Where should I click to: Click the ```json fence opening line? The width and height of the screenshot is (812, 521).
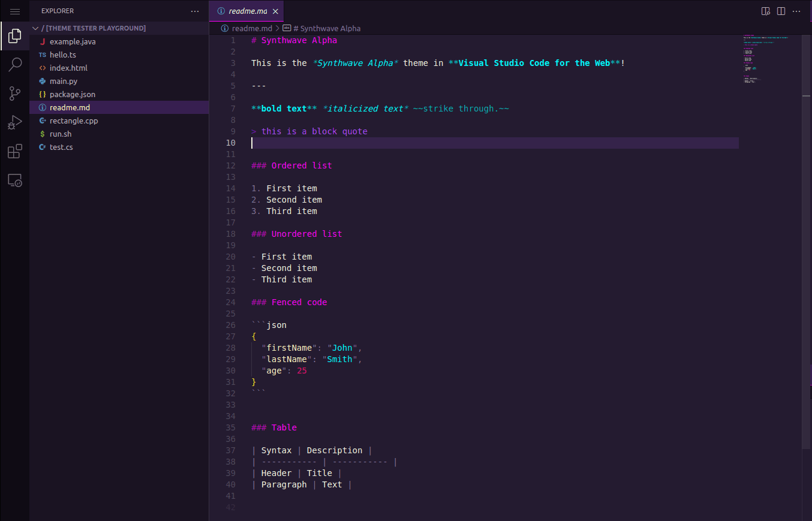tap(269, 326)
